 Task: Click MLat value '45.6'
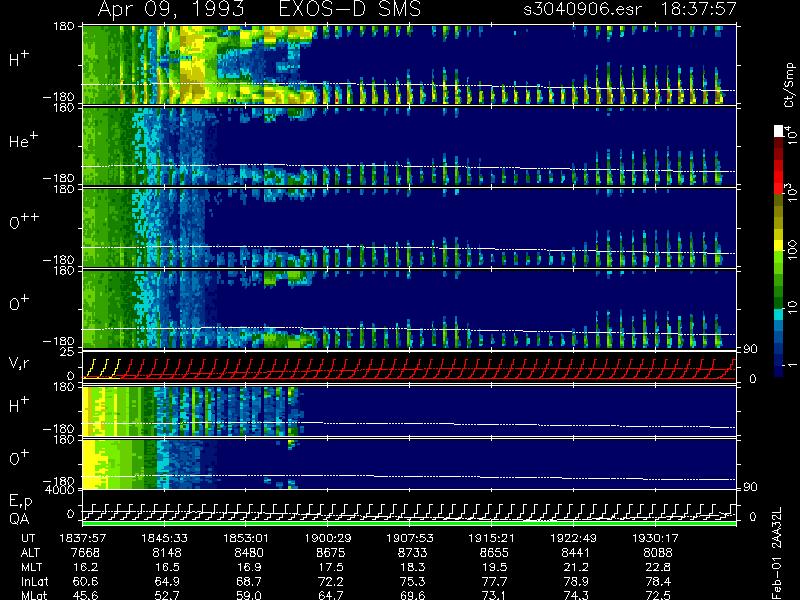tap(88, 595)
